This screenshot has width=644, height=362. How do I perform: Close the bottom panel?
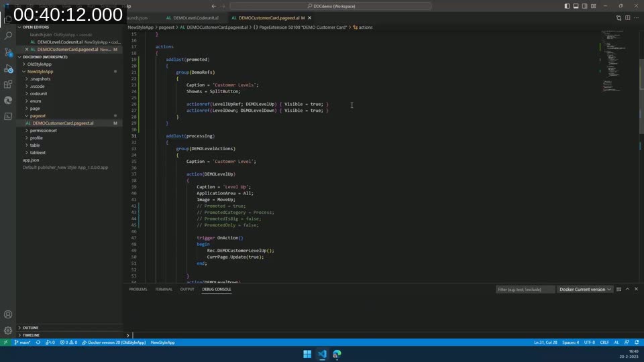[x=636, y=290]
